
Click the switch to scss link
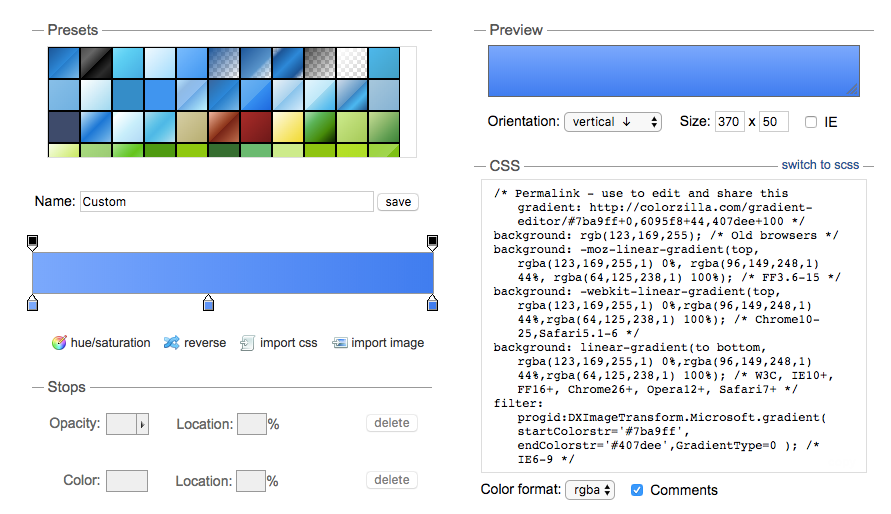pyautogui.click(x=820, y=165)
